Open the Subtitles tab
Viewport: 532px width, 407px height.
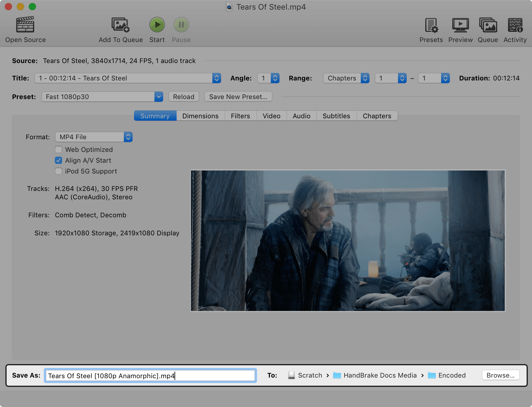pos(336,116)
